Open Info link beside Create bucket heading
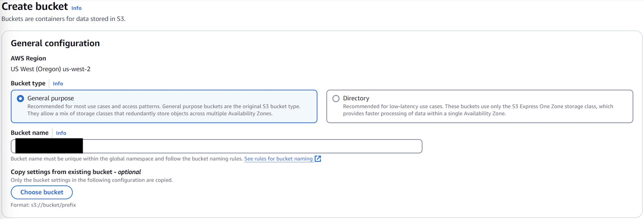The image size is (644, 219). click(76, 8)
